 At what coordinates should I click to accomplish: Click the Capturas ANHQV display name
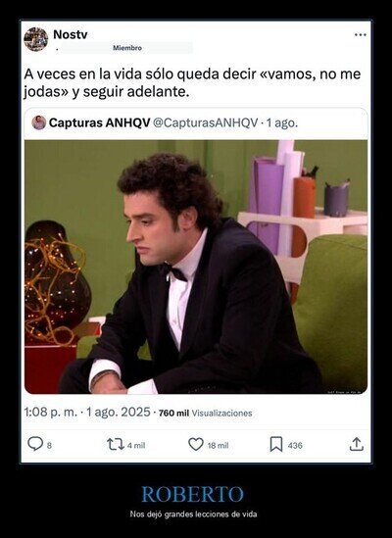[x=100, y=122]
